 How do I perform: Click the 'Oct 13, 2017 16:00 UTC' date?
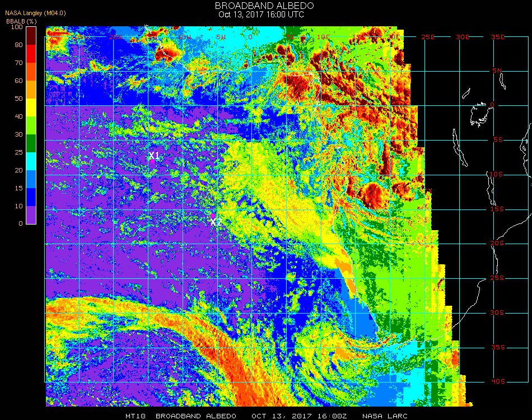point(262,15)
